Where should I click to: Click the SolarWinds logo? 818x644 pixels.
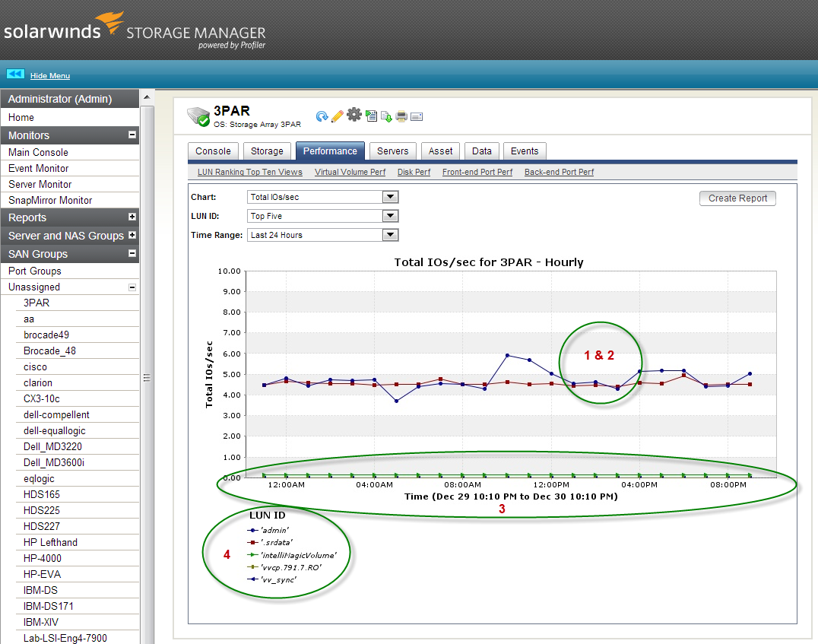click(64, 27)
